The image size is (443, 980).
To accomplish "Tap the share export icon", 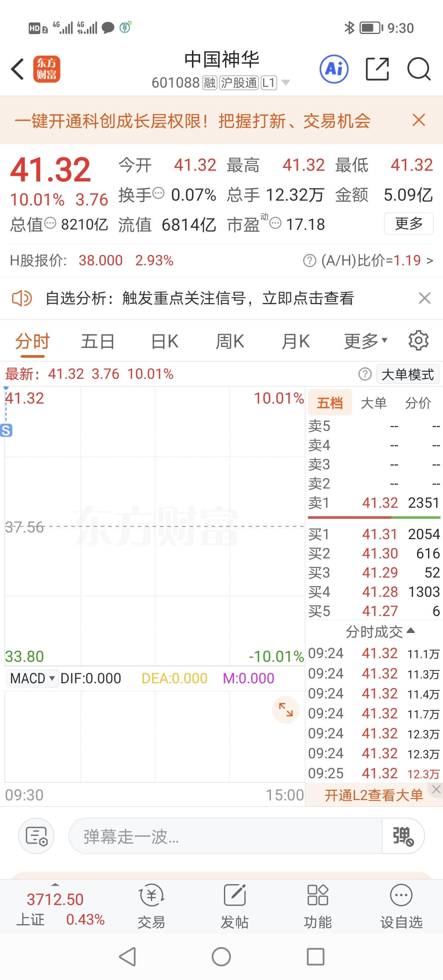I will click(x=377, y=69).
